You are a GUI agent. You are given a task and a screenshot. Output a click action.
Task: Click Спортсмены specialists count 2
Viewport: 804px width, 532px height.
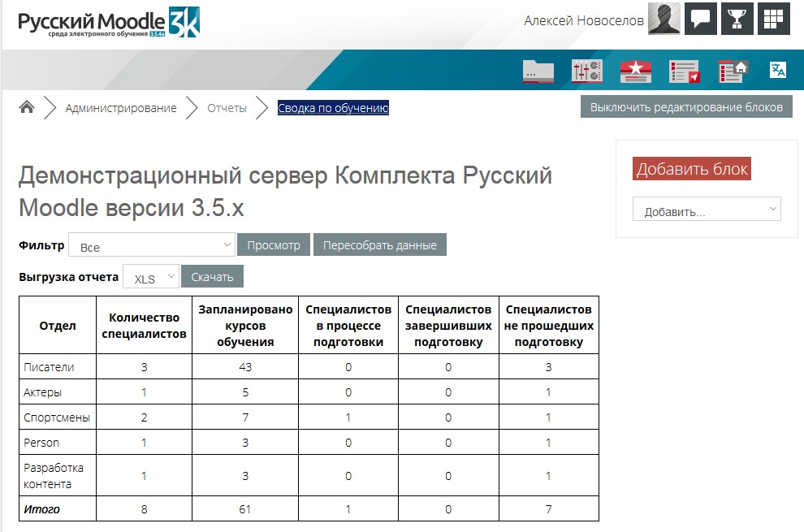click(x=144, y=417)
